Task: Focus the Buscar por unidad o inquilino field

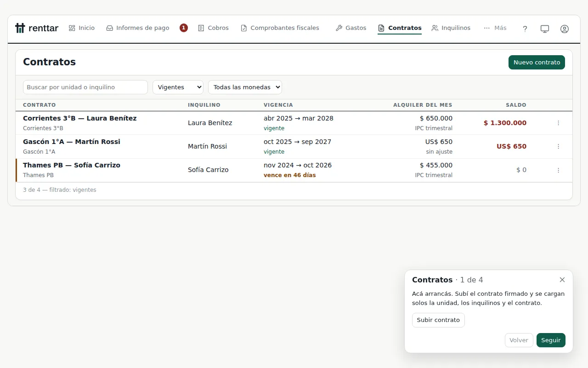Action: point(85,87)
